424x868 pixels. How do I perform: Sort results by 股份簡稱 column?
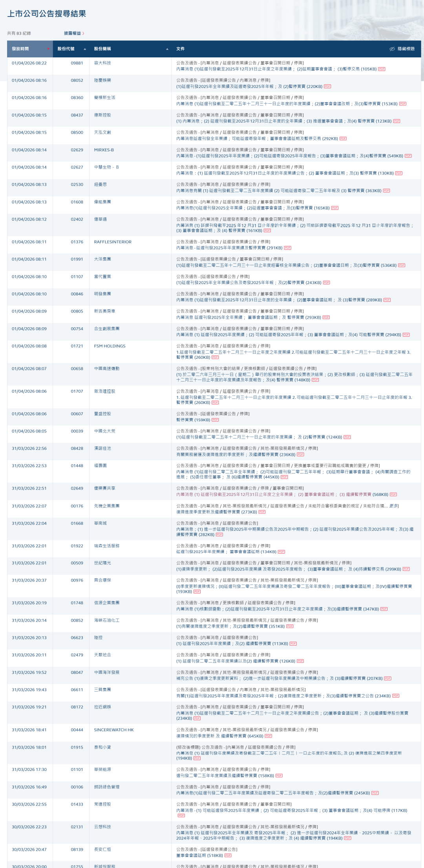130,49
